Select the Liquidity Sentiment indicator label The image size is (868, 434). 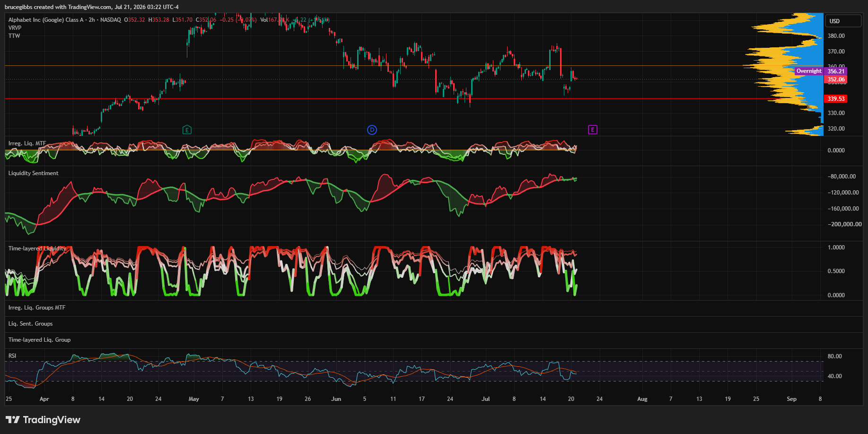tap(34, 173)
